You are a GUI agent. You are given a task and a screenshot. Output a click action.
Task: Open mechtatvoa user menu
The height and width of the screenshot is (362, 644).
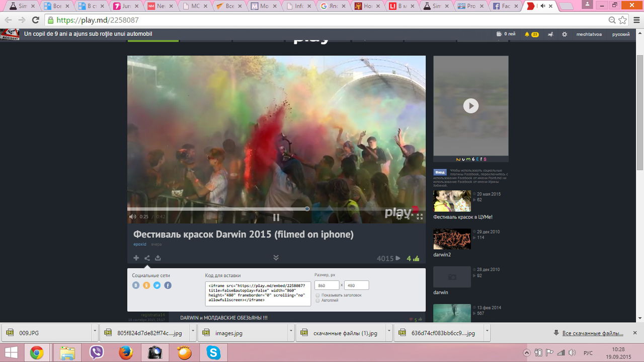[x=589, y=34]
